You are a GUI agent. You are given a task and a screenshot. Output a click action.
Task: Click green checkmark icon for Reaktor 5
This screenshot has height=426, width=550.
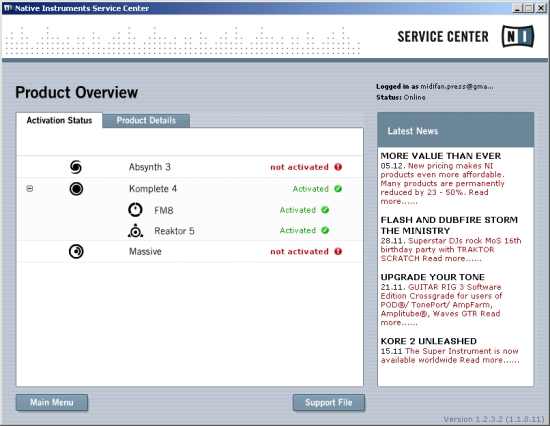click(x=325, y=230)
